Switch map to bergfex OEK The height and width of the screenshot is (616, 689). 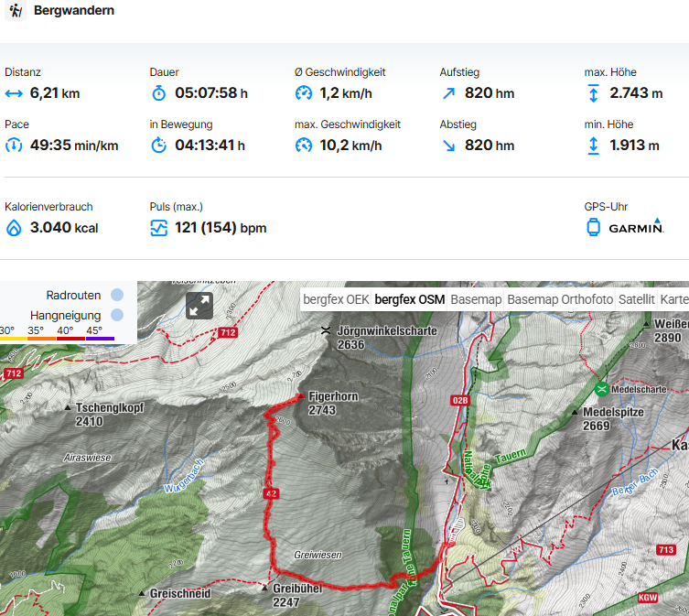pos(336,299)
